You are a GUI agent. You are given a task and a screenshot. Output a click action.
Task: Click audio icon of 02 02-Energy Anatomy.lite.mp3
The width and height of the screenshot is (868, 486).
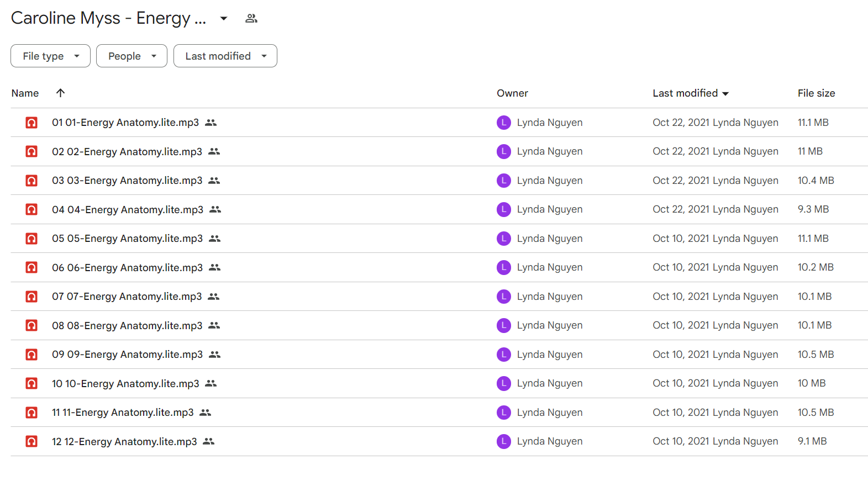[x=31, y=151]
